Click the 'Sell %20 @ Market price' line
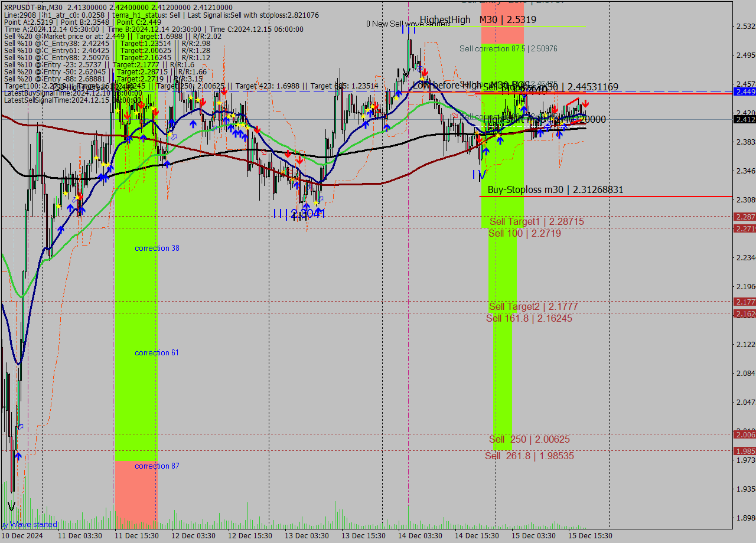Image resolution: width=756 pixels, height=543 pixels. click(x=112, y=36)
